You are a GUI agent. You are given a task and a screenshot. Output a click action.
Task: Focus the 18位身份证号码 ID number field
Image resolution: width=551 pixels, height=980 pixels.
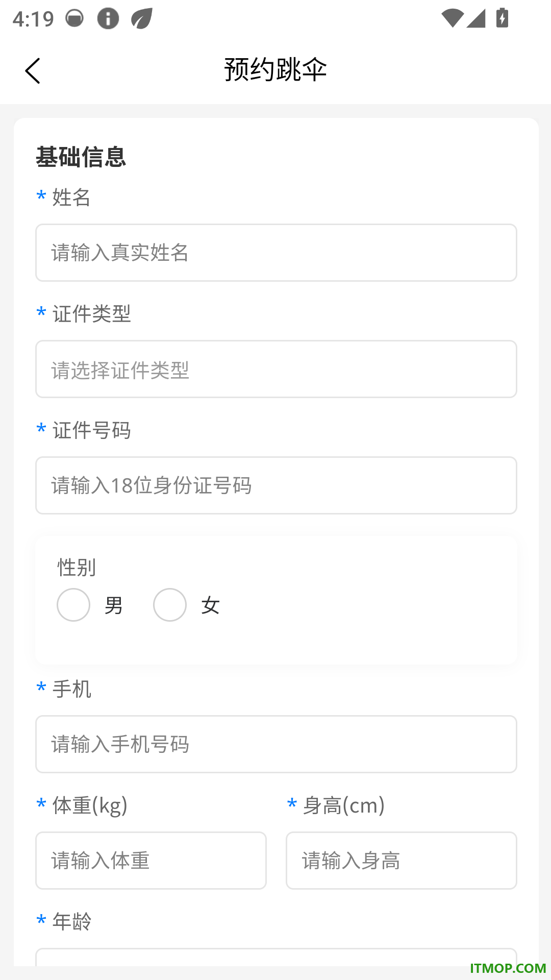click(x=276, y=485)
